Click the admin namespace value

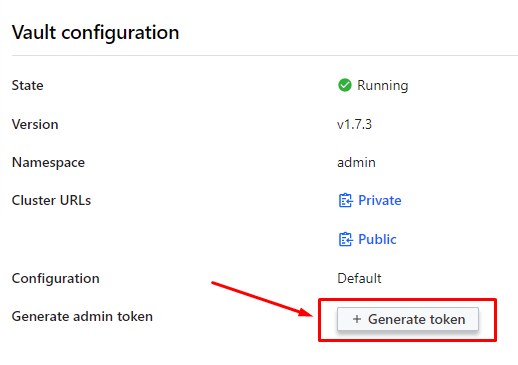356,163
